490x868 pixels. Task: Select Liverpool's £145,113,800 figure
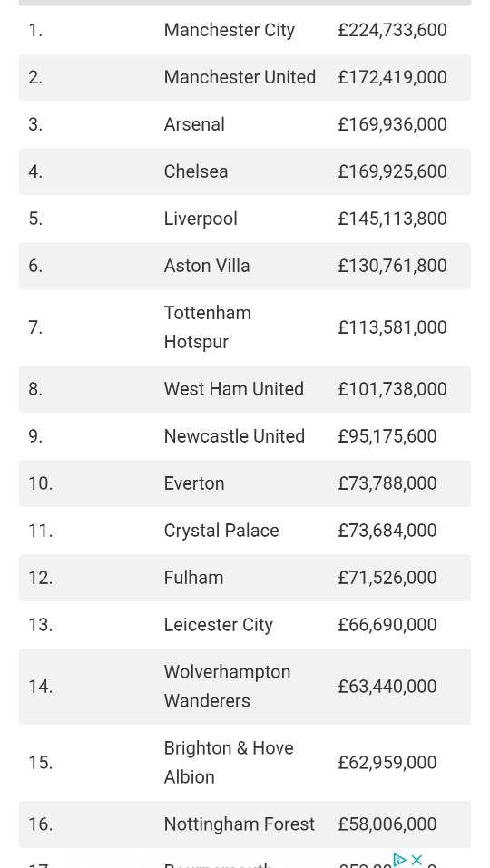tap(393, 218)
